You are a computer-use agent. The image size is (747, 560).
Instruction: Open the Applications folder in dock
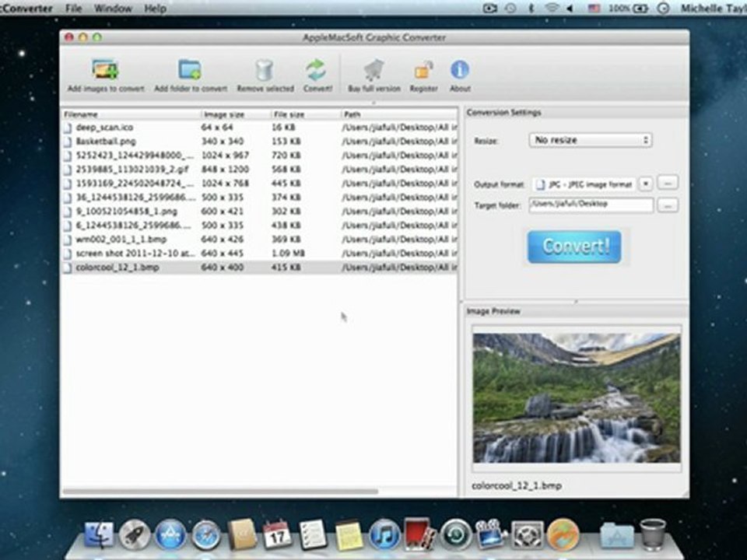(x=617, y=535)
